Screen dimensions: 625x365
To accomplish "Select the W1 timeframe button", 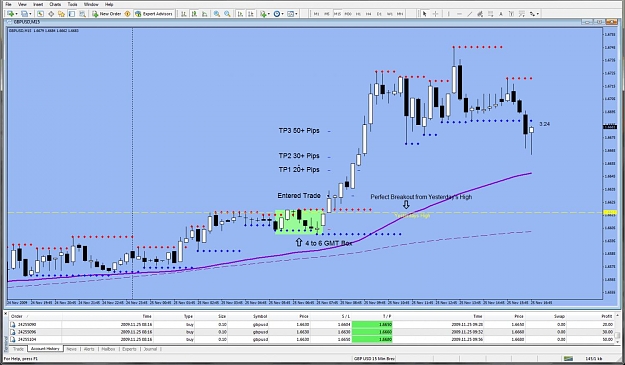I will 389,14.
